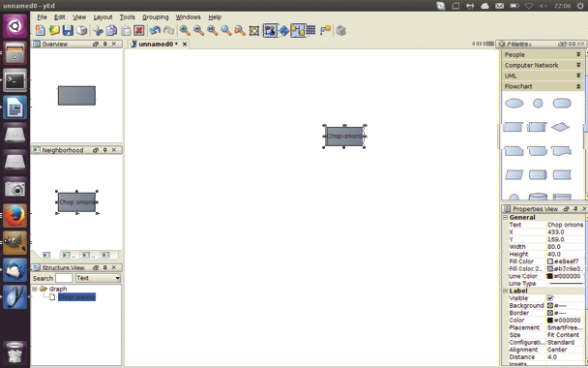Image resolution: width=588 pixels, height=368 pixels.
Task: Collapse the Label properties group
Action: (x=505, y=291)
